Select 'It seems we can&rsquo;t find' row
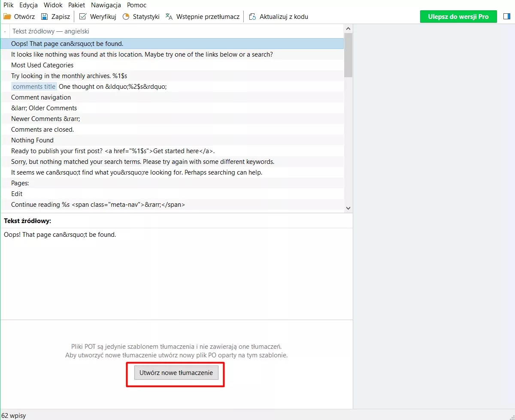Viewport: 515px width, 420px height. coord(172,172)
